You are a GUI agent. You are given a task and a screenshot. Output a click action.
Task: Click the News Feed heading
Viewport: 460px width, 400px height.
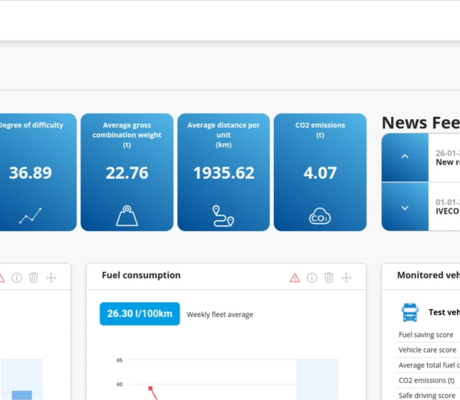click(x=421, y=123)
